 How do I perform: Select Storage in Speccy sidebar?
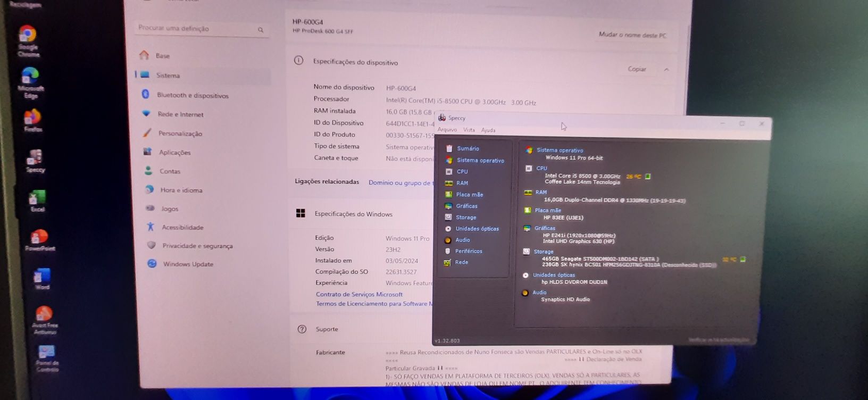pyautogui.click(x=466, y=217)
